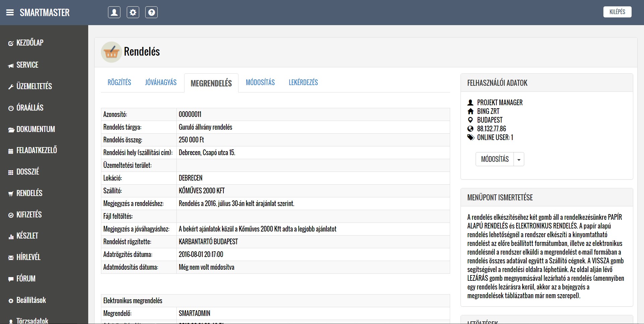
Task: Click the hamburger menu icon
Action: click(10, 13)
